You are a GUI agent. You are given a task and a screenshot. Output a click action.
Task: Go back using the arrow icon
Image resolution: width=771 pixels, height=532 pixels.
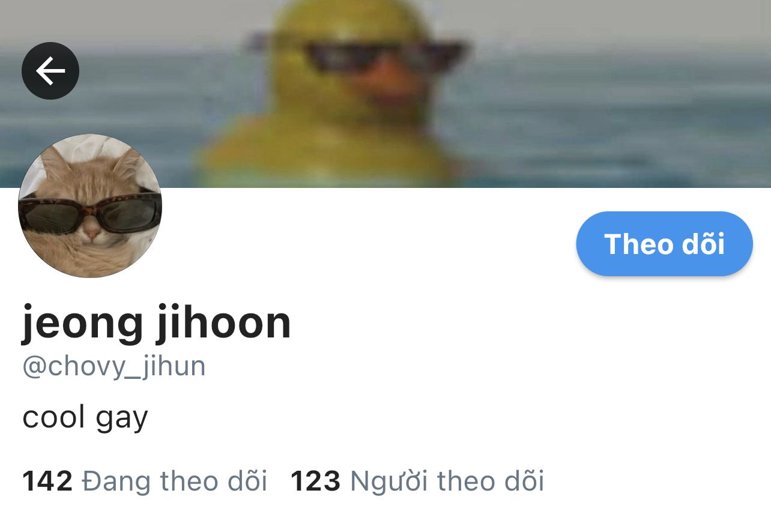coord(50,71)
